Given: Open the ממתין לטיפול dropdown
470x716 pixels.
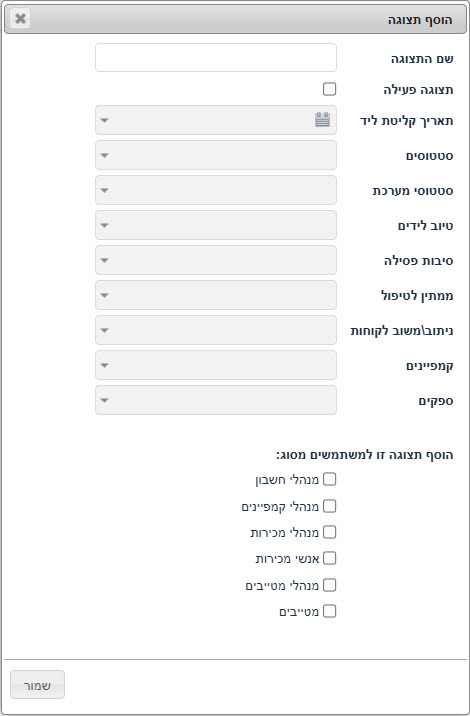Looking at the screenshot, I should click(x=216, y=295).
